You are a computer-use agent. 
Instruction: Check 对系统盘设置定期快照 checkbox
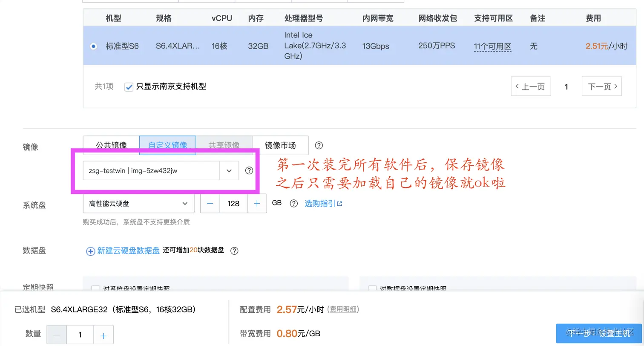click(95, 289)
